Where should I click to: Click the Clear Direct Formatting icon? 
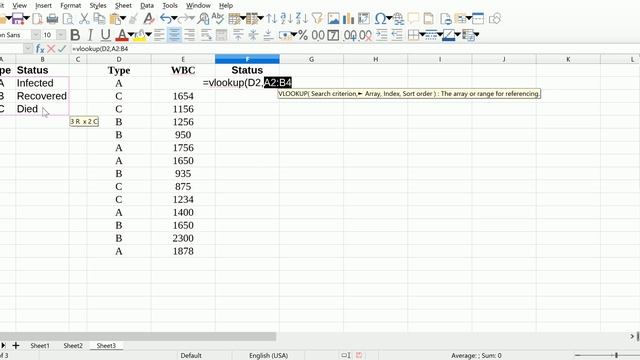pos(149,19)
